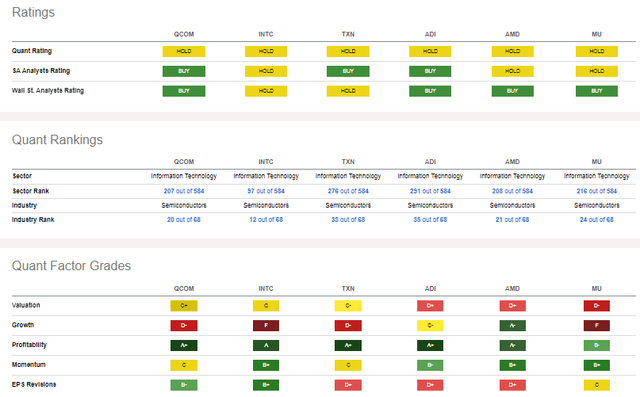
Task: Click INTC's Quant Rating HOLD badge
Action: [266, 51]
